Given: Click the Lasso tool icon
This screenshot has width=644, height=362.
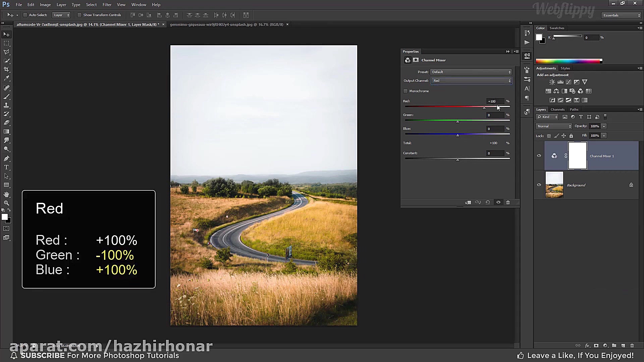Looking at the screenshot, I should click(x=6, y=52).
